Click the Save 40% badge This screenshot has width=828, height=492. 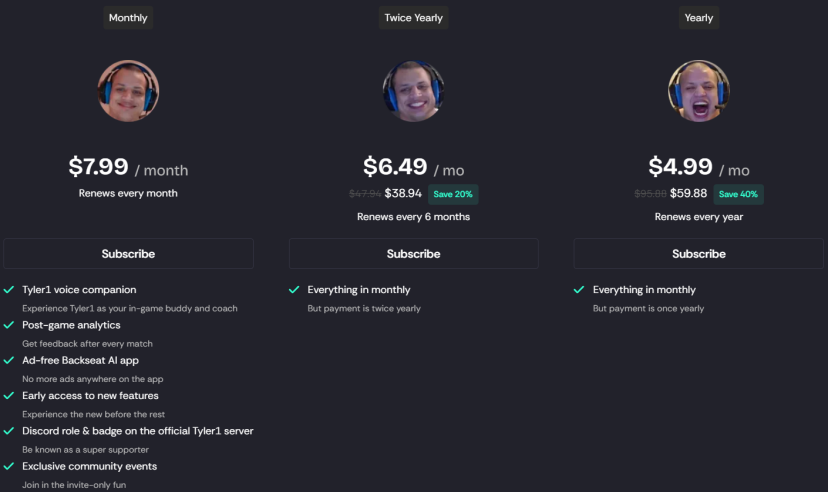click(x=738, y=194)
